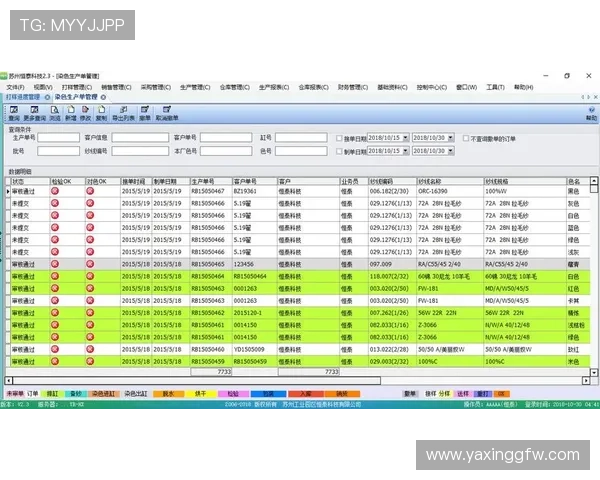600x480 pixels.
Task: Click the 帮助 help icon on toolbar right
Action: click(590, 113)
